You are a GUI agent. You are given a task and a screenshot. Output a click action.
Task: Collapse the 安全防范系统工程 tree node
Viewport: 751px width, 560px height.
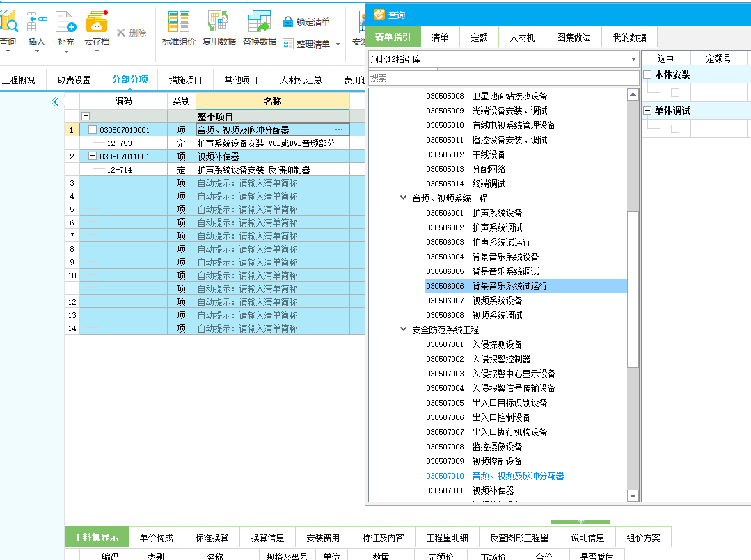coord(403,329)
